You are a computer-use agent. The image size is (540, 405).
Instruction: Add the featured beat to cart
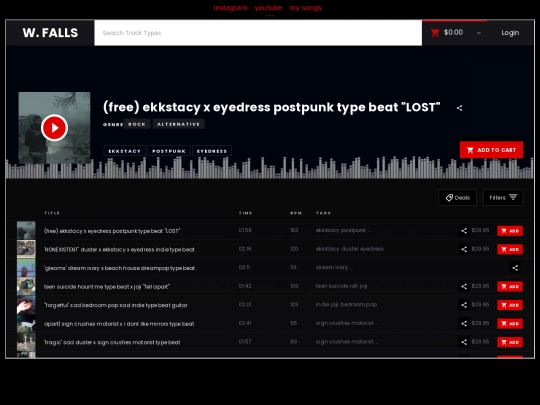[x=491, y=150]
